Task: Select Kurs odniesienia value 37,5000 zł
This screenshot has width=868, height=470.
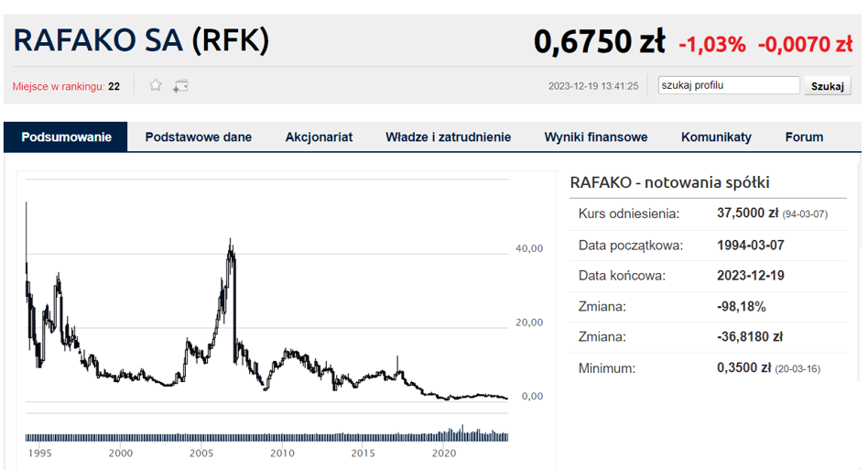Action: point(747,213)
